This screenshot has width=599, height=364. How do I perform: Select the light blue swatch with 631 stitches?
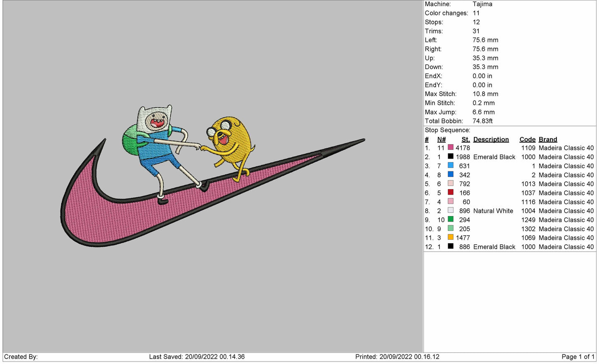click(x=450, y=166)
